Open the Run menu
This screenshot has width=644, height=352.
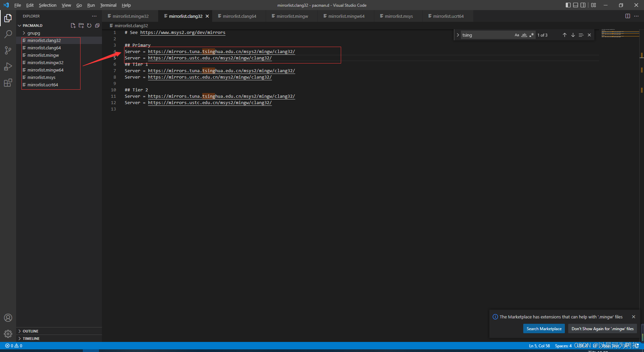[91, 5]
